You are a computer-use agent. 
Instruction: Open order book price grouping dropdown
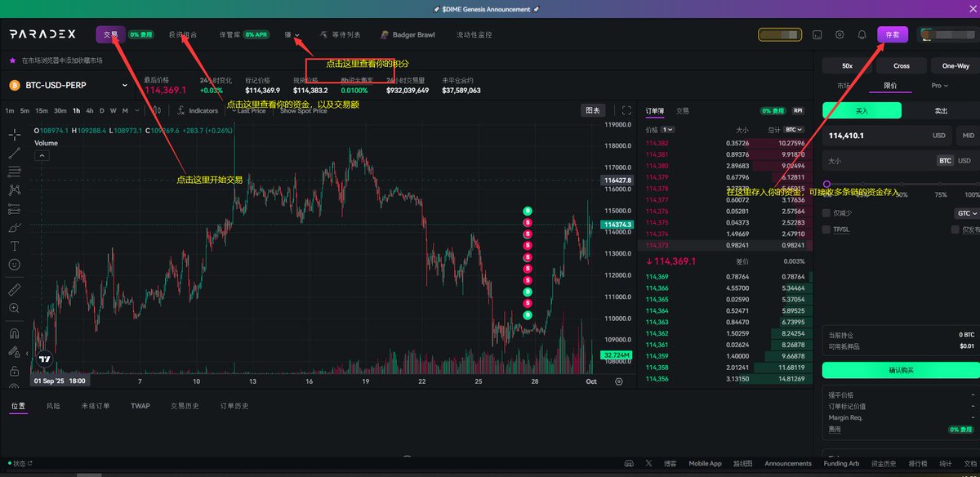(x=667, y=130)
